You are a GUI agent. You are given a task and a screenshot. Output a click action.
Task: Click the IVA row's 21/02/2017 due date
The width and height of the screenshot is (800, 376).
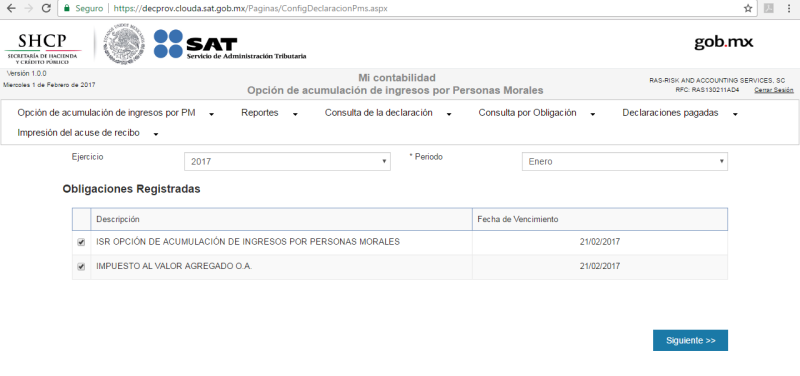click(x=600, y=266)
